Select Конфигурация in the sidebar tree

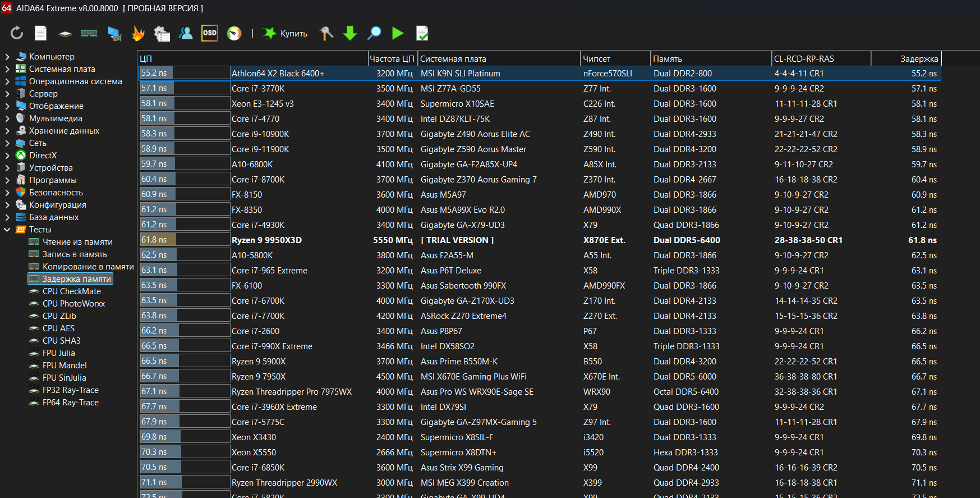[58, 205]
